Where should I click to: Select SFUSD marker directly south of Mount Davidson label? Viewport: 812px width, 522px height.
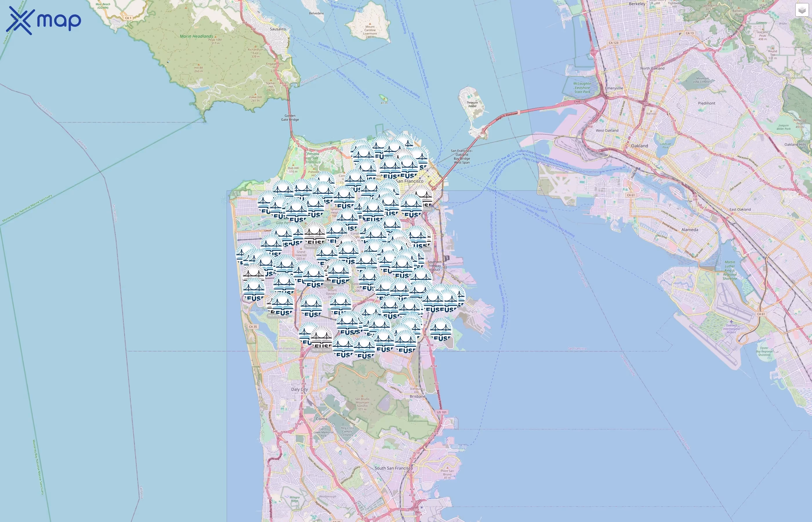tap(340, 304)
